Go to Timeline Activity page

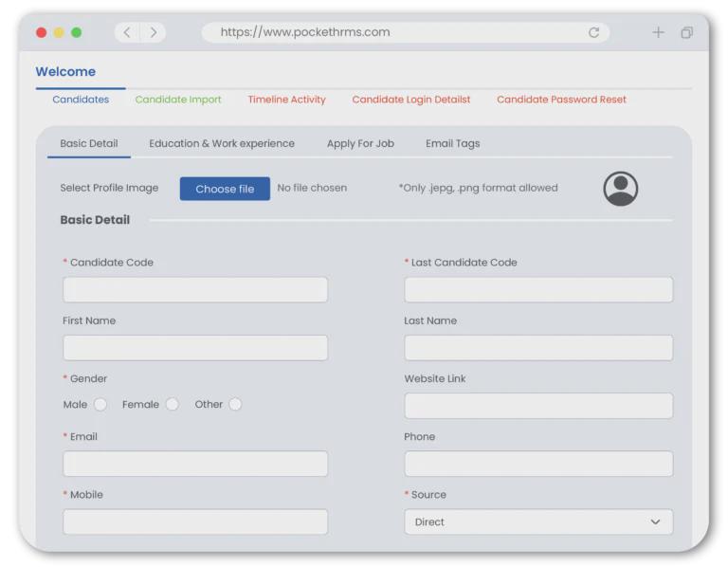pyautogui.click(x=286, y=100)
